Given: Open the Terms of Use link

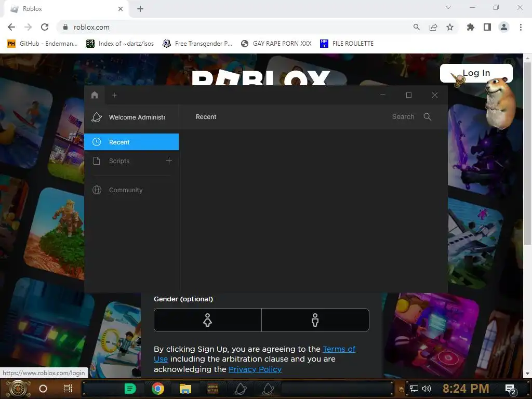Looking at the screenshot, I should [339, 349].
